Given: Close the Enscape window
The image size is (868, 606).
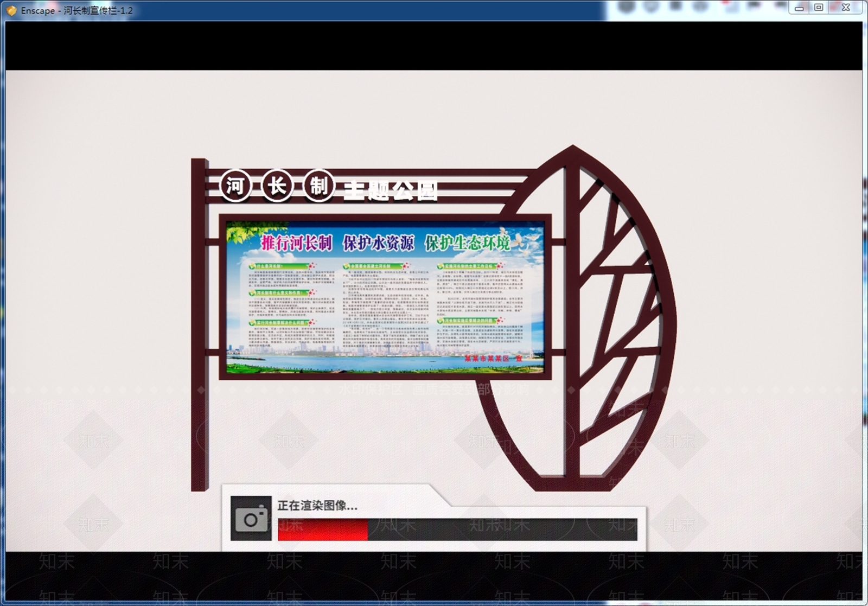Looking at the screenshot, I should (x=846, y=8).
